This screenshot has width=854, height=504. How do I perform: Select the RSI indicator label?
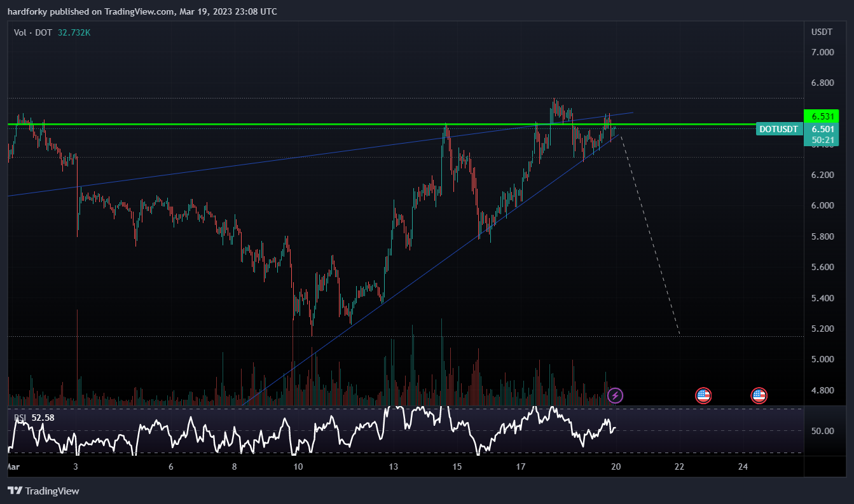(x=20, y=418)
